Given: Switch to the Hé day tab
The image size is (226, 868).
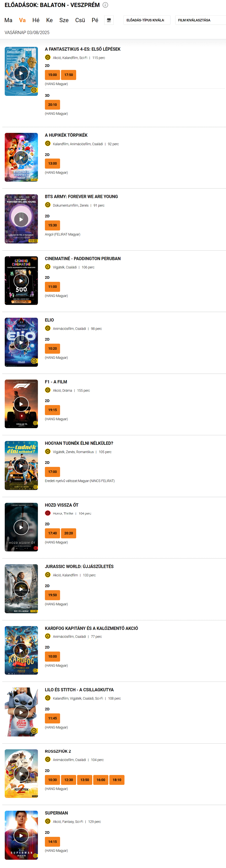Looking at the screenshot, I should 36,20.
